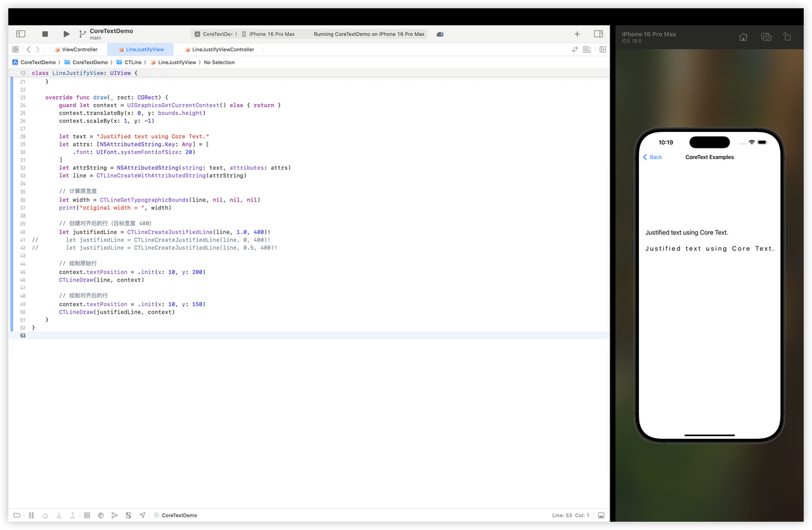Open the CTLine folder breadcrumb

click(129, 62)
